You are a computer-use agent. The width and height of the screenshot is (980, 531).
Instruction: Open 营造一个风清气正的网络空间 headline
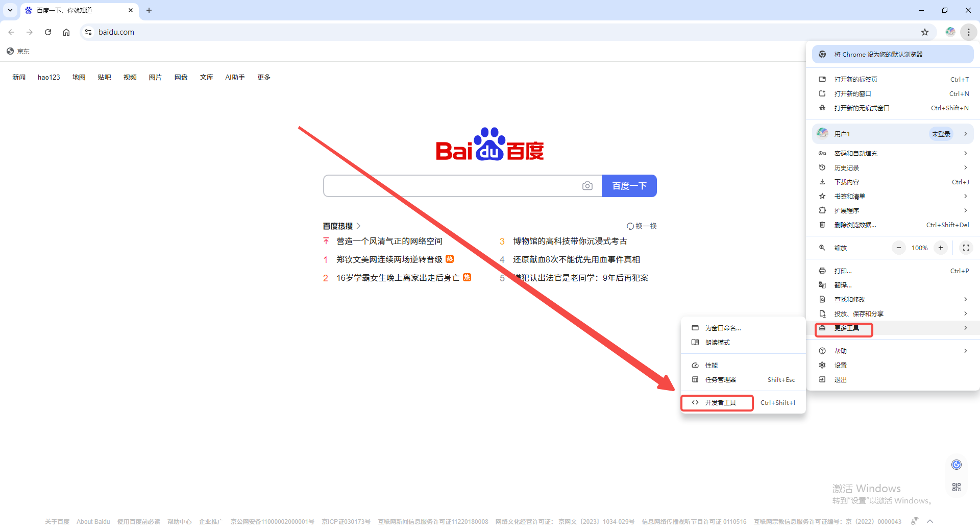point(389,241)
